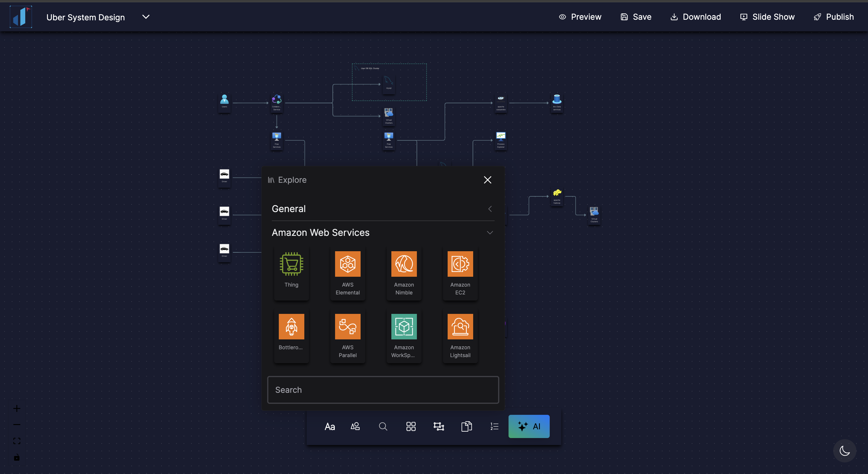This screenshot has height=474, width=868.
Task: Click the Publish button
Action: coord(833,17)
